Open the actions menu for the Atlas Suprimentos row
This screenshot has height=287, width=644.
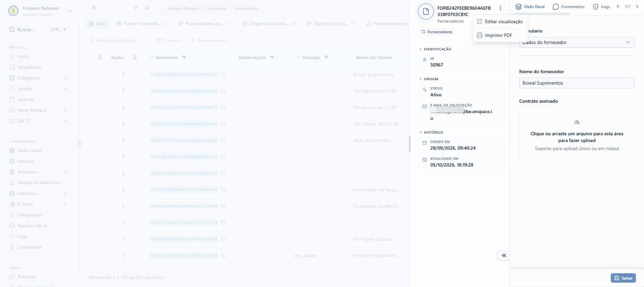[x=123, y=140]
